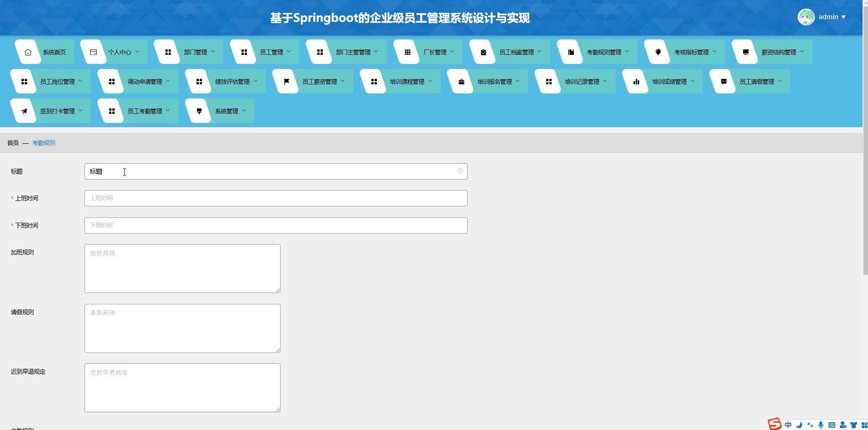
Task: Click the bulb icon for 考核指标管理
Action: tap(658, 52)
